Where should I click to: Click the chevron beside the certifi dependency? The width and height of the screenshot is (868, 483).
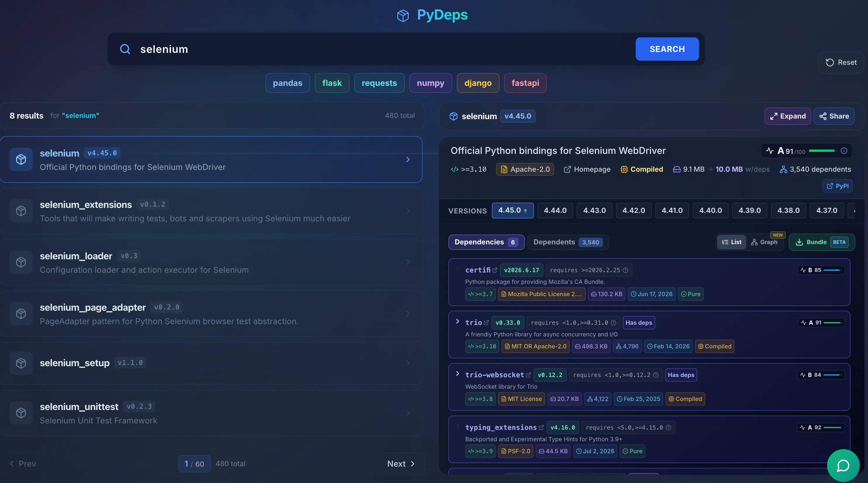click(457, 269)
